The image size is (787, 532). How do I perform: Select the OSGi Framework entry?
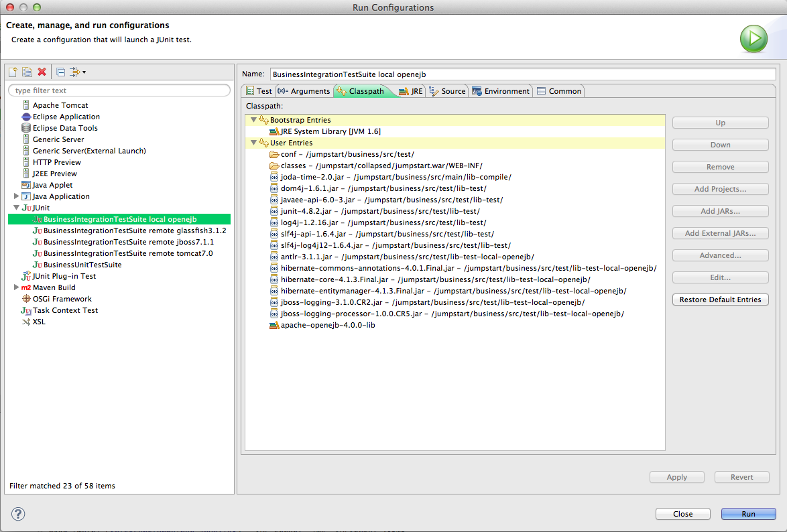click(56, 299)
